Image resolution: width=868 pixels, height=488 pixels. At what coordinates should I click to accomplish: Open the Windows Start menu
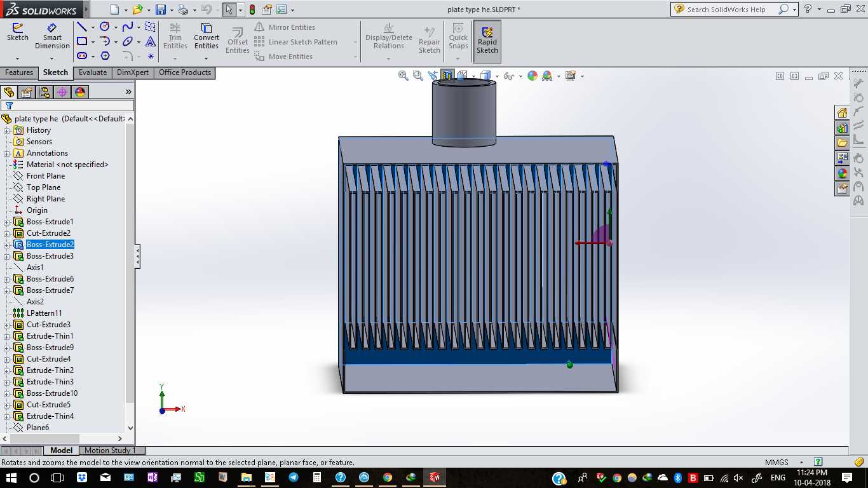point(11,477)
